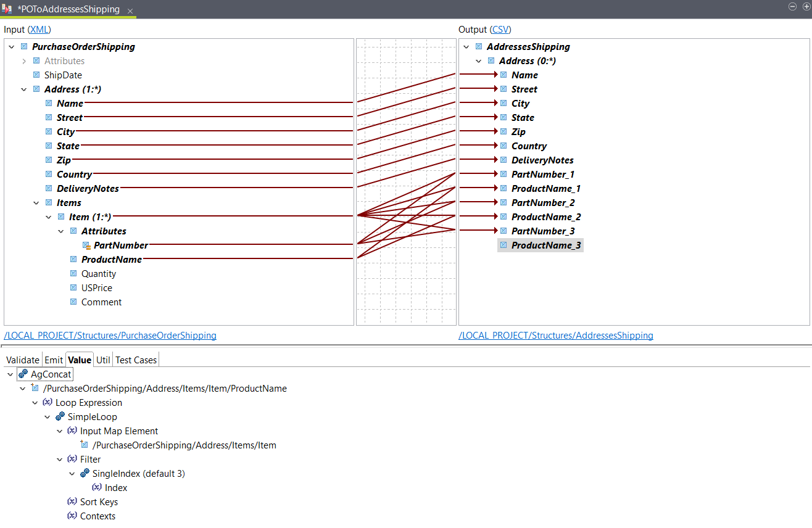Select the highlighted ProductName_3 output field
Viewport: 812px width, 528px height.
[x=546, y=245]
